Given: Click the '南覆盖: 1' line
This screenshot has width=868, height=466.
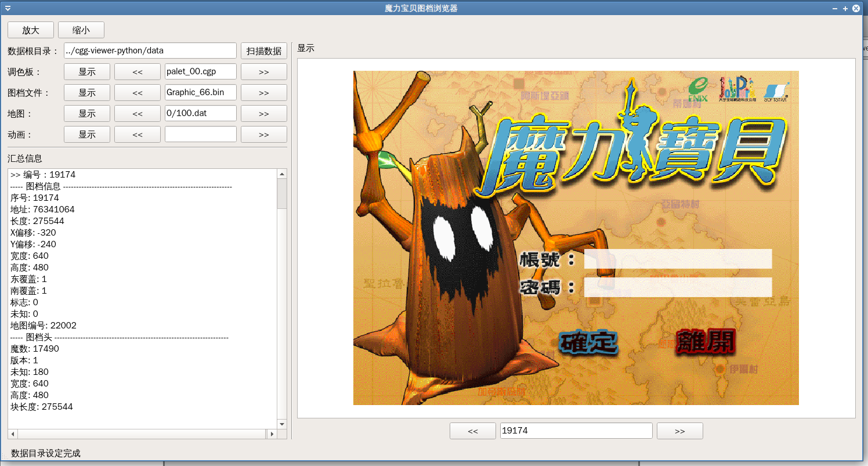Looking at the screenshot, I should [x=28, y=291].
